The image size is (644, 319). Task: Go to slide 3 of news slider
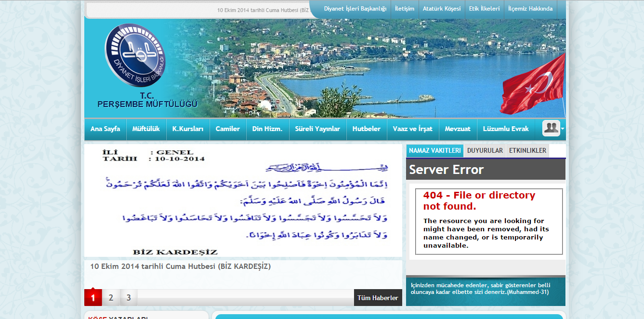[x=129, y=298]
